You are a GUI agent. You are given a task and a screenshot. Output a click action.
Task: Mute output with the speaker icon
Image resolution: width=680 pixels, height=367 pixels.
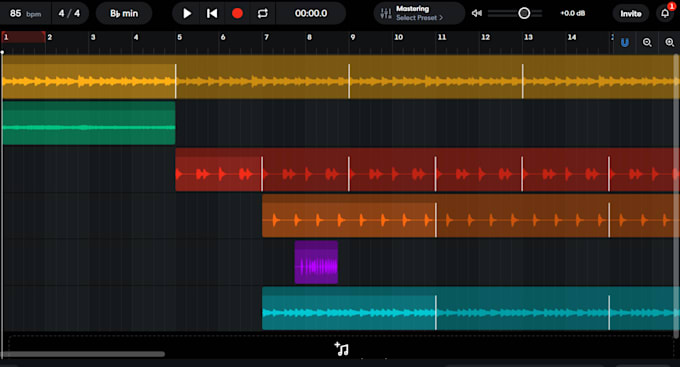click(x=477, y=13)
